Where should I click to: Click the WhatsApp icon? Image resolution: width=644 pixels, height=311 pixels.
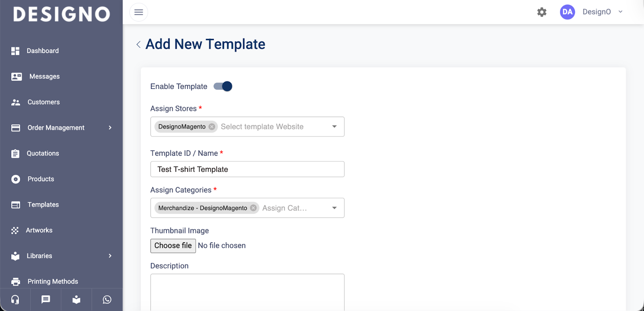(107, 300)
